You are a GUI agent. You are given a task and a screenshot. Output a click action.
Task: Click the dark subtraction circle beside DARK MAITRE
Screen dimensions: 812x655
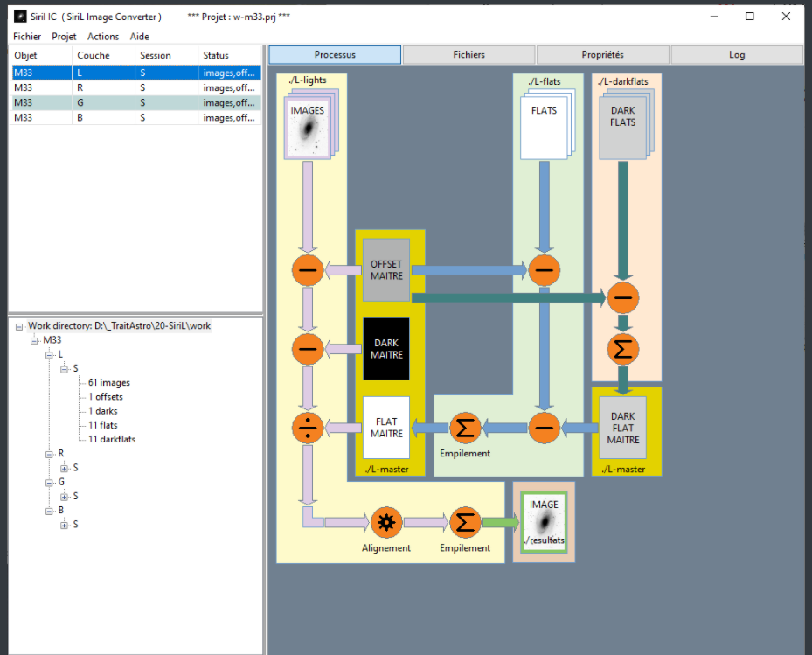pos(308,349)
